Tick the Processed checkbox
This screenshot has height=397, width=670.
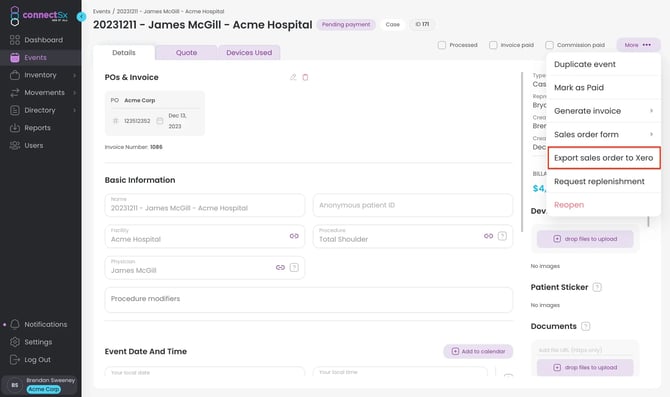pyautogui.click(x=442, y=45)
